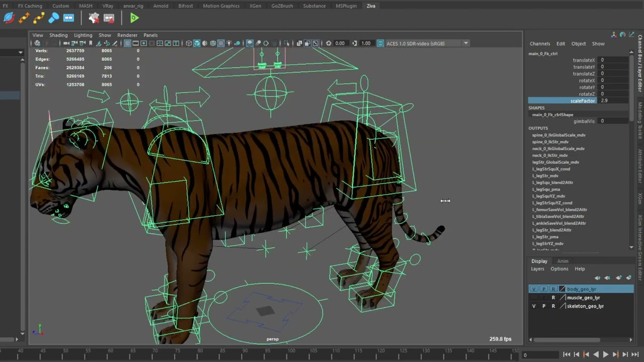The height and width of the screenshot is (362, 644).
Task: Click the orange nodes with arrows shelf icon
Action: (24, 18)
